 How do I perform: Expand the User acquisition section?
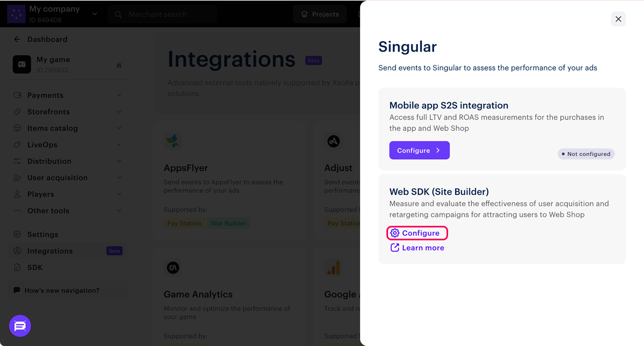click(119, 178)
